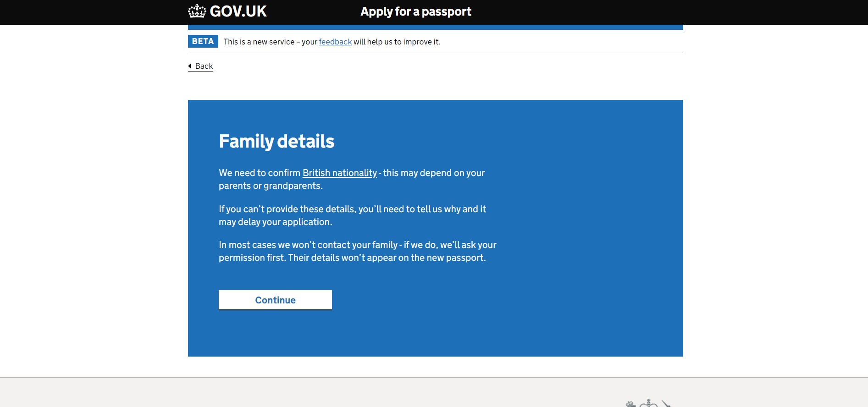Click the GOV.UK crown logo icon
Viewport: 868px width, 407px height.
197,11
